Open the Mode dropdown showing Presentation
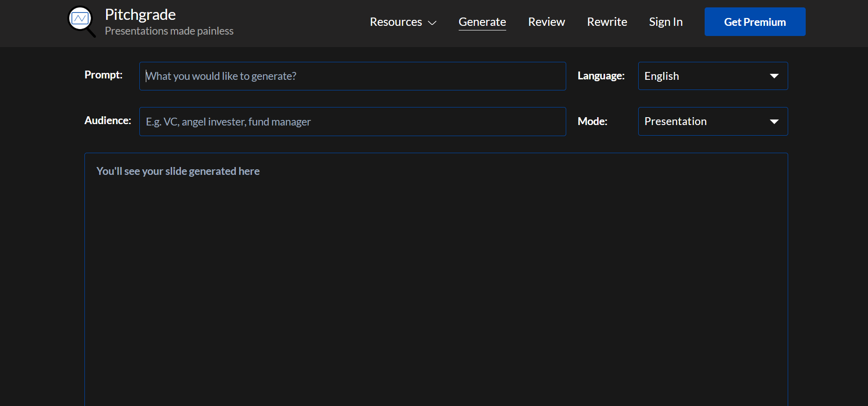This screenshot has height=406, width=868. click(x=706, y=121)
